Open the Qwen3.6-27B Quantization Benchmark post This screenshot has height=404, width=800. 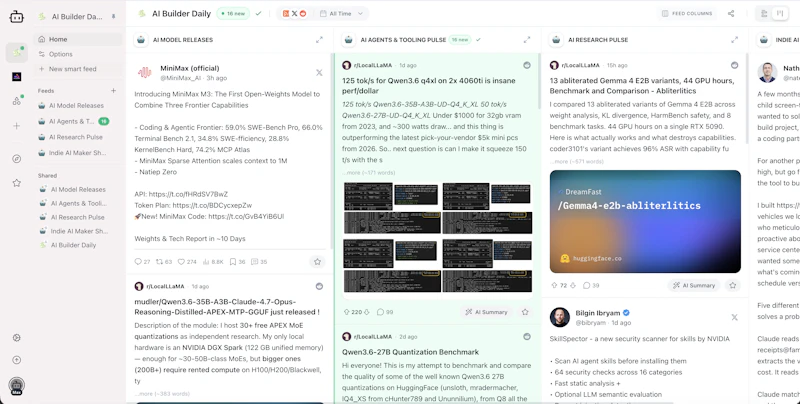pyautogui.click(x=411, y=352)
